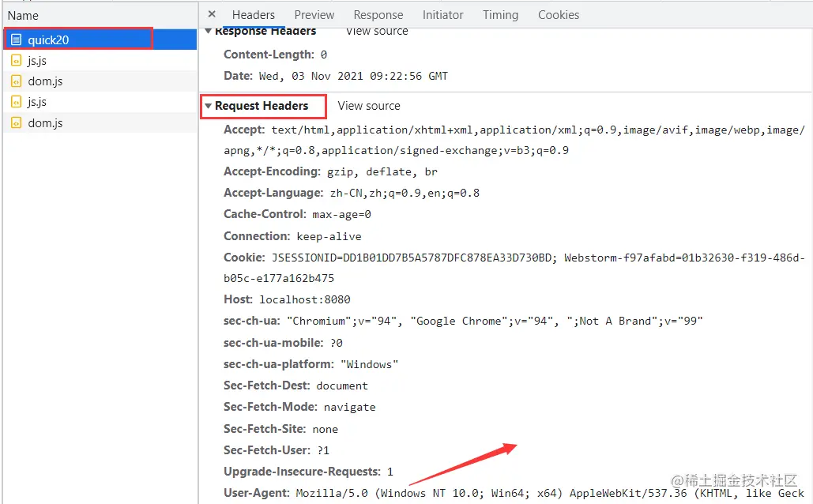Click the sec-ch-ua-mobile value ?0
Image resolution: width=813 pixels, height=504 pixels.
[x=337, y=344]
